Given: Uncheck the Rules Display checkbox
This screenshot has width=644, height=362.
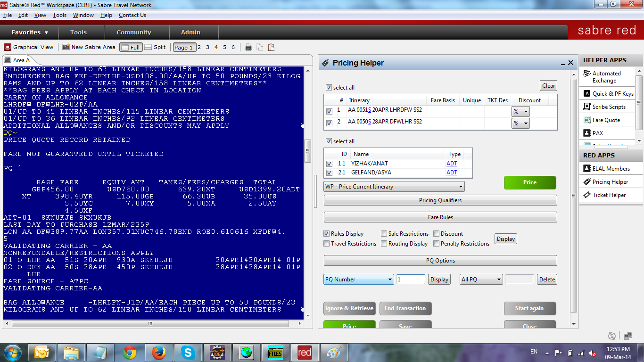Looking at the screenshot, I should (x=326, y=234).
